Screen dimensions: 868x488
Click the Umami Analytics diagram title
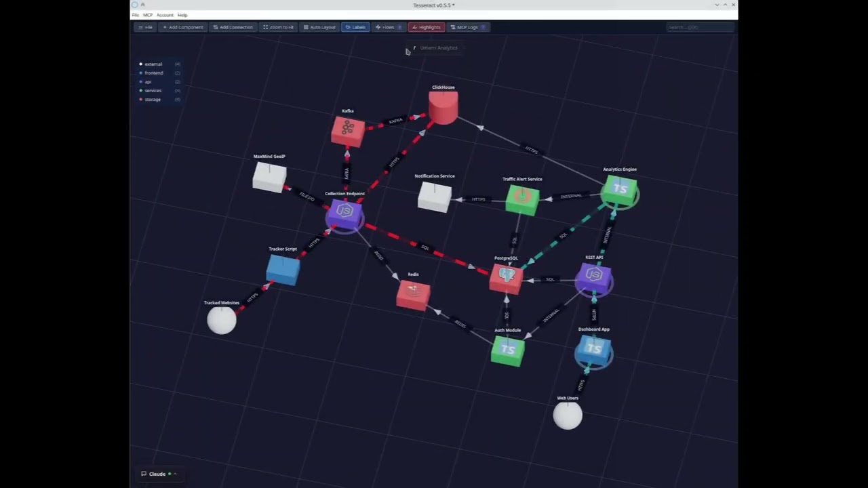(439, 48)
